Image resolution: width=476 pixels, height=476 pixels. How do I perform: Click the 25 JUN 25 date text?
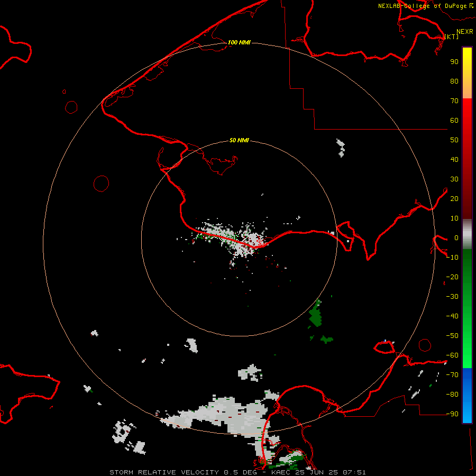point(317,472)
